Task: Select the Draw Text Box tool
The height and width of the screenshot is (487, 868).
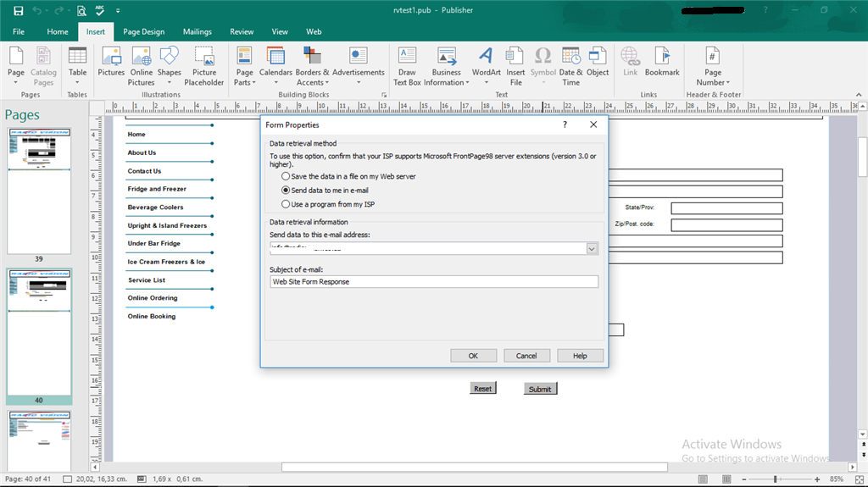Action: (408, 66)
